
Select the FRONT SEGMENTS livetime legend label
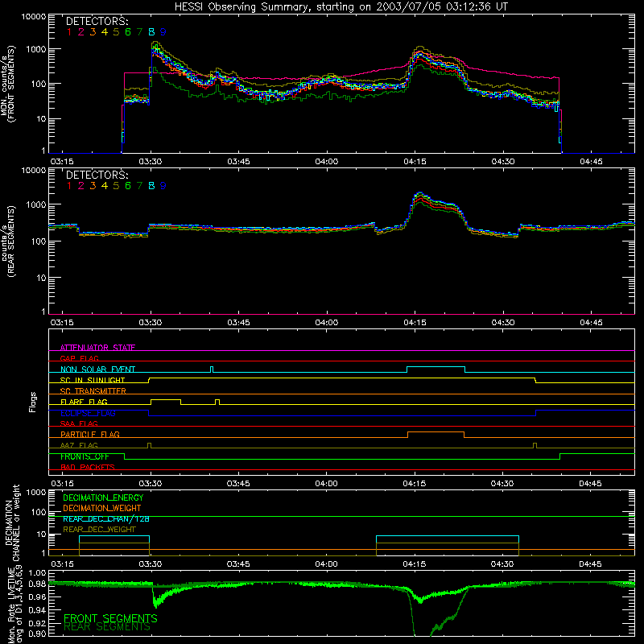pyautogui.click(x=110, y=618)
